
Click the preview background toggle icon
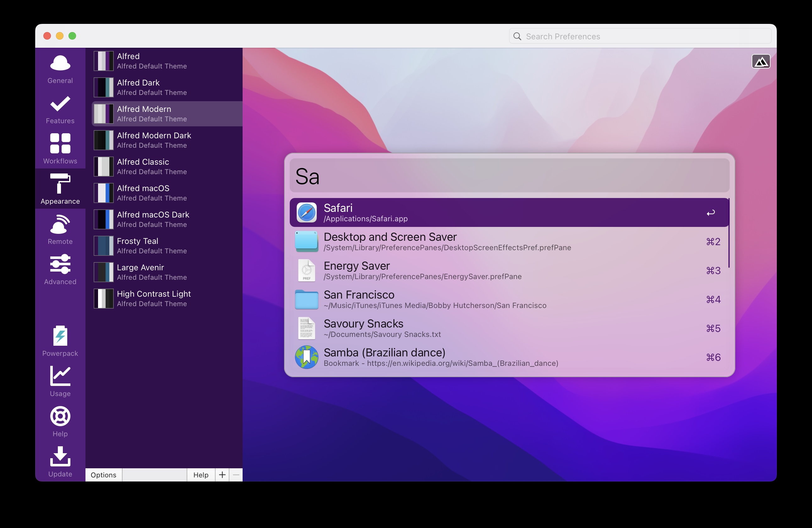pos(760,62)
